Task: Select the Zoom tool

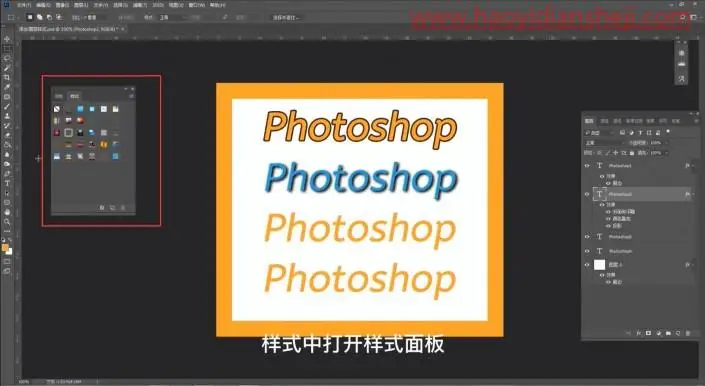Action: pyautogui.click(x=7, y=222)
